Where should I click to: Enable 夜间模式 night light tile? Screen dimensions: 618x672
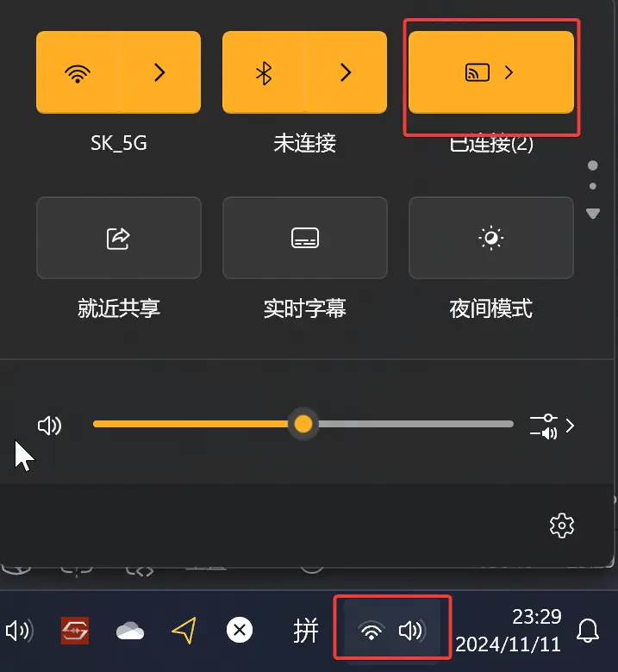pos(491,238)
